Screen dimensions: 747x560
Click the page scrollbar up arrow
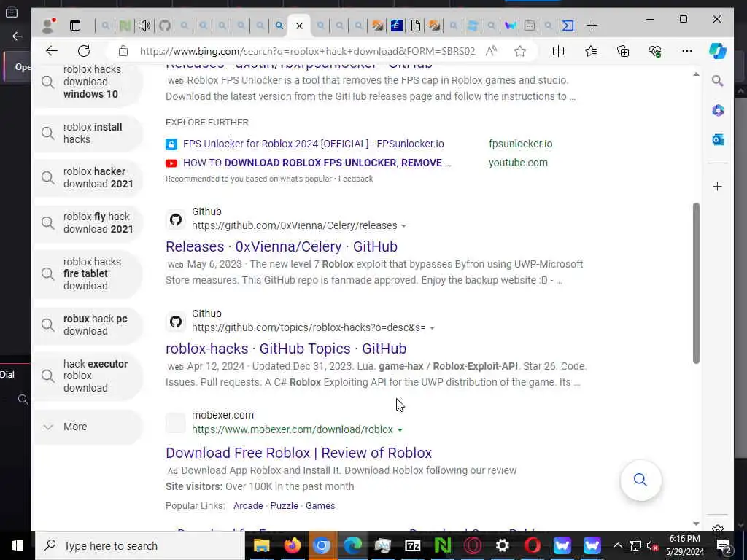(696, 74)
